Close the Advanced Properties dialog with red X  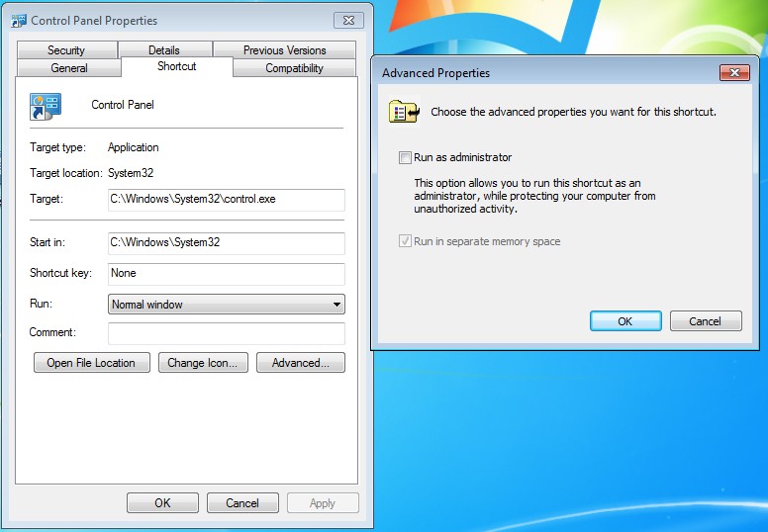(734, 72)
